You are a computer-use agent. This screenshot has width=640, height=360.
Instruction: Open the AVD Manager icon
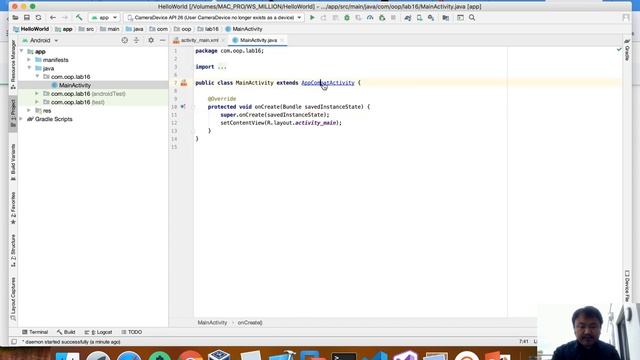(x=419, y=18)
